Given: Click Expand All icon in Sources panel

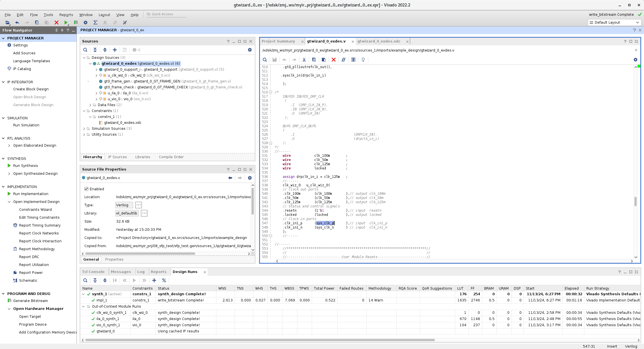Looking at the screenshot, I should click(x=105, y=50).
